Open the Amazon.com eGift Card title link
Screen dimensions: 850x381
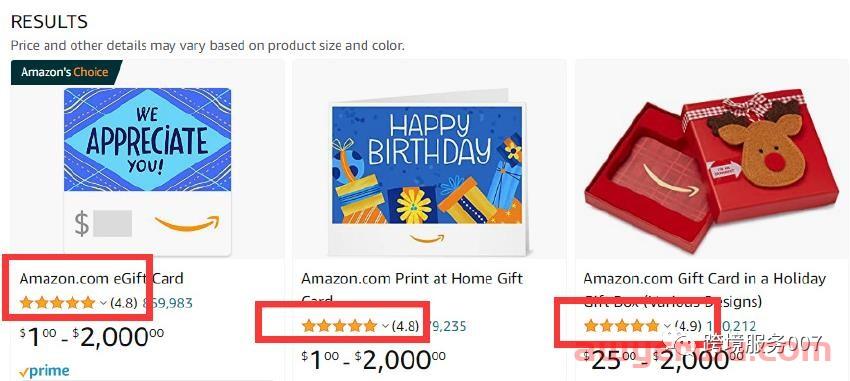(101, 279)
